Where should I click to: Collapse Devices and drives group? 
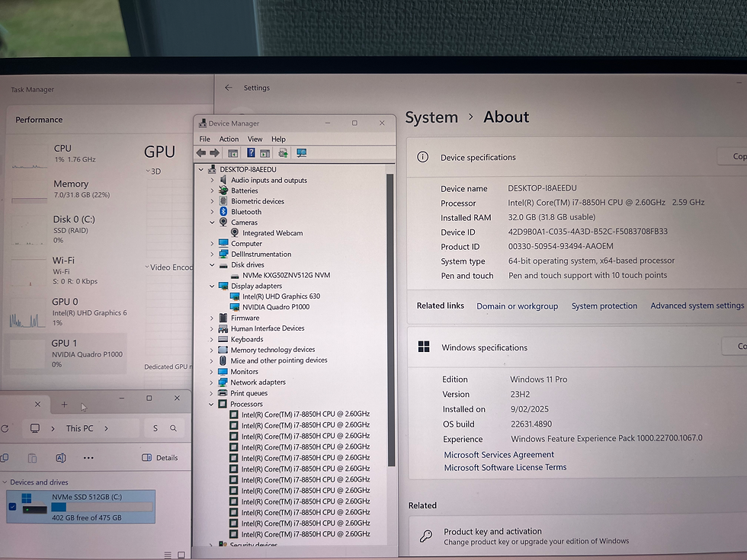(x=5, y=482)
